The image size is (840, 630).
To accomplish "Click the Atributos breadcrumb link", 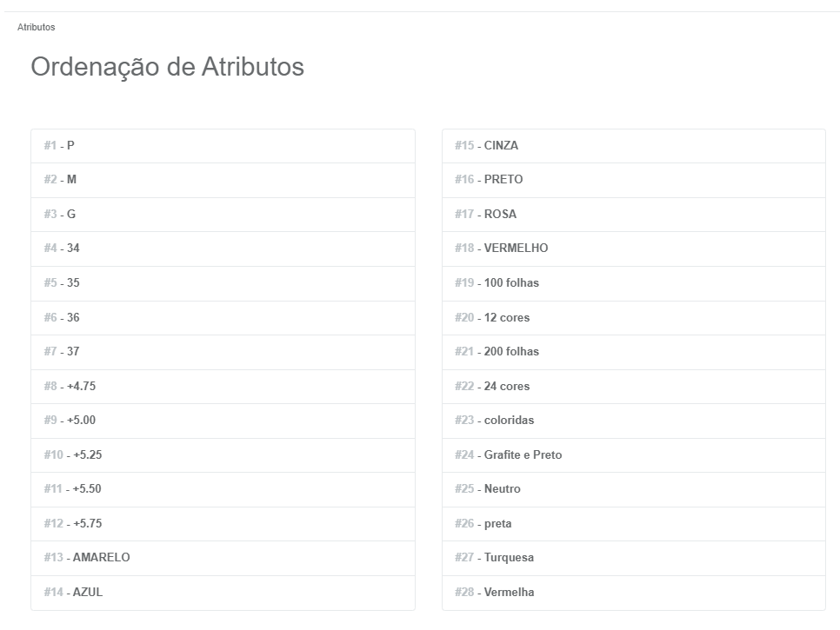I will coord(36,27).
